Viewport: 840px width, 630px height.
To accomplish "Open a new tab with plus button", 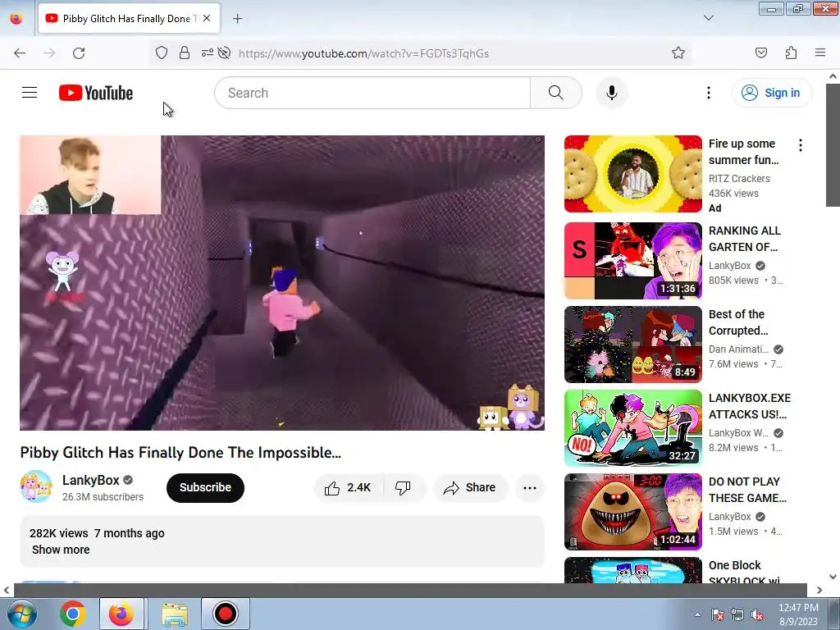I will coord(237,19).
